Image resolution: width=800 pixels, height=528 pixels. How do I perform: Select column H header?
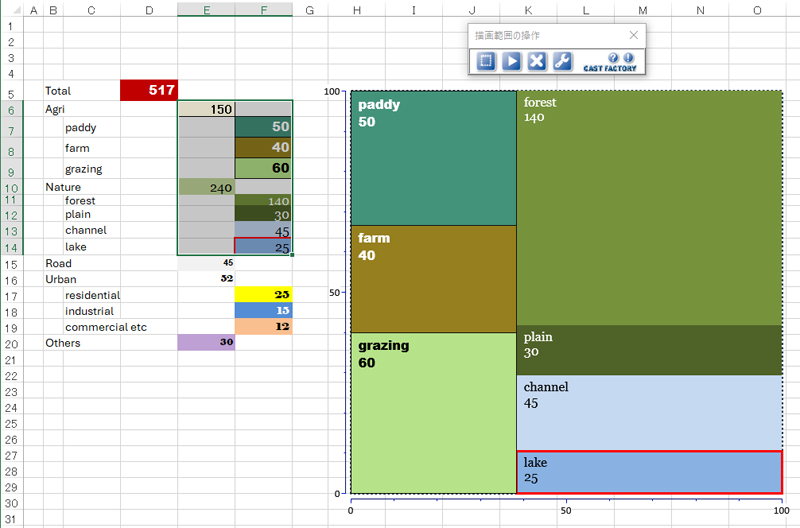click(357, 10)
